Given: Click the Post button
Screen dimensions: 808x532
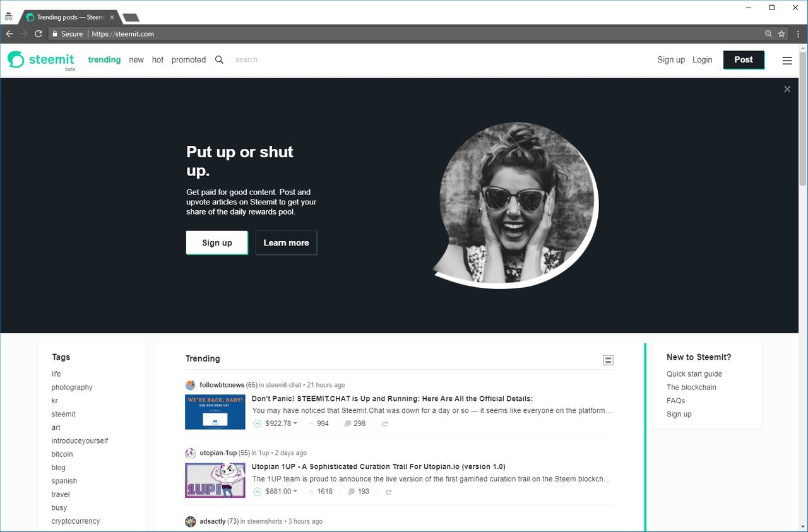Looking at the screenshot, I should click(x=744, y=60).
